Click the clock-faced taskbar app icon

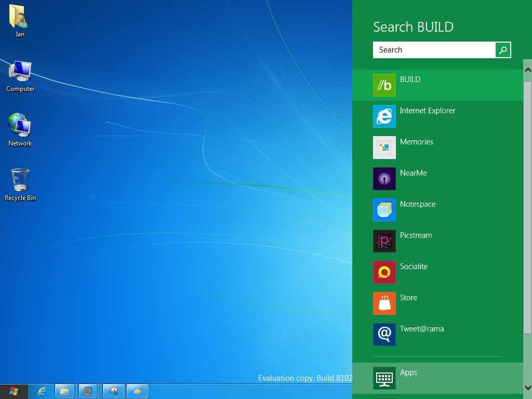(114, 392)
